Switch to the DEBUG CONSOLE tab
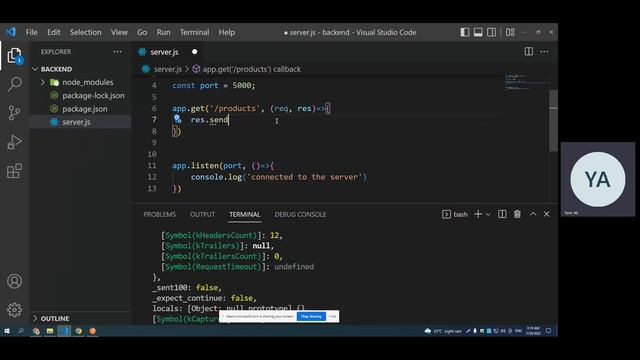640x360 pixels. pyautogui.click(x=300, y=214)
